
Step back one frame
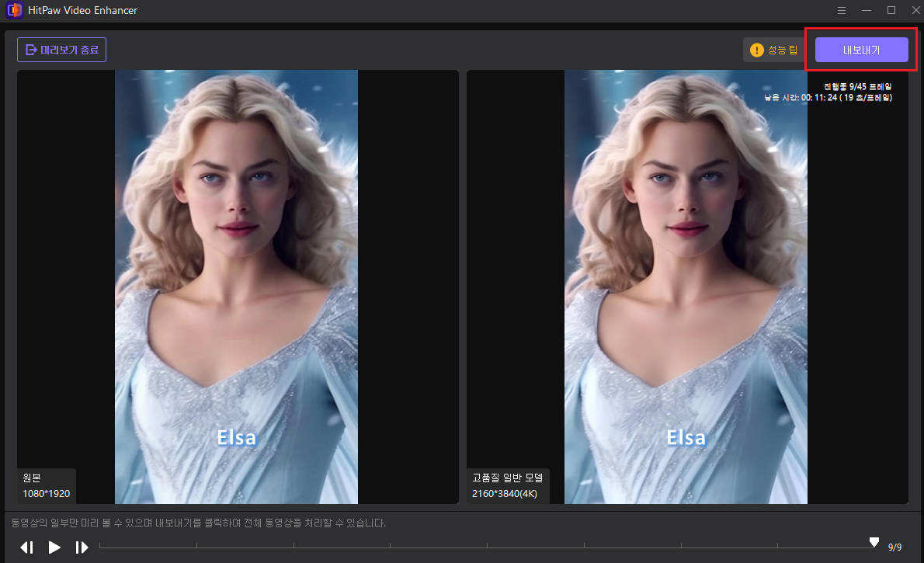point(27,547)
